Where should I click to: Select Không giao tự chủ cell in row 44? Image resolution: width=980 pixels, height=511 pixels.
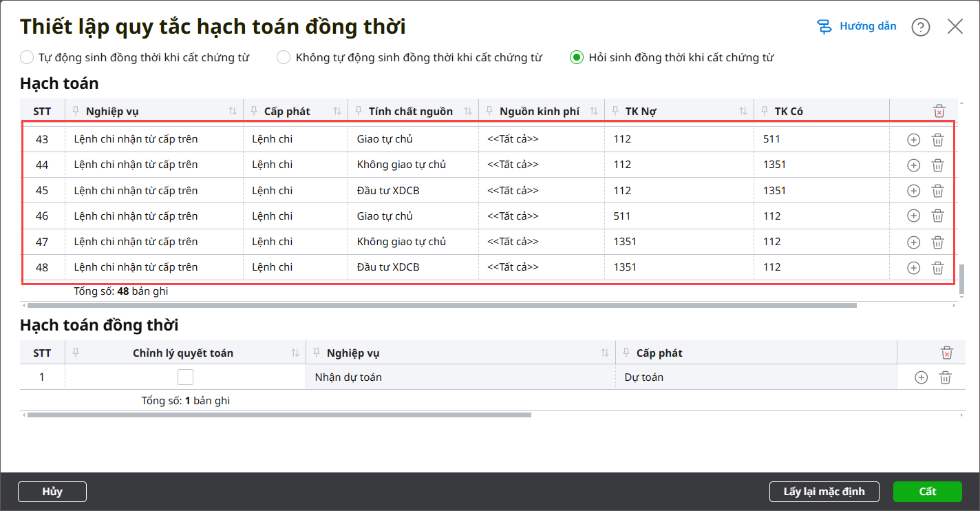[414, 165]
